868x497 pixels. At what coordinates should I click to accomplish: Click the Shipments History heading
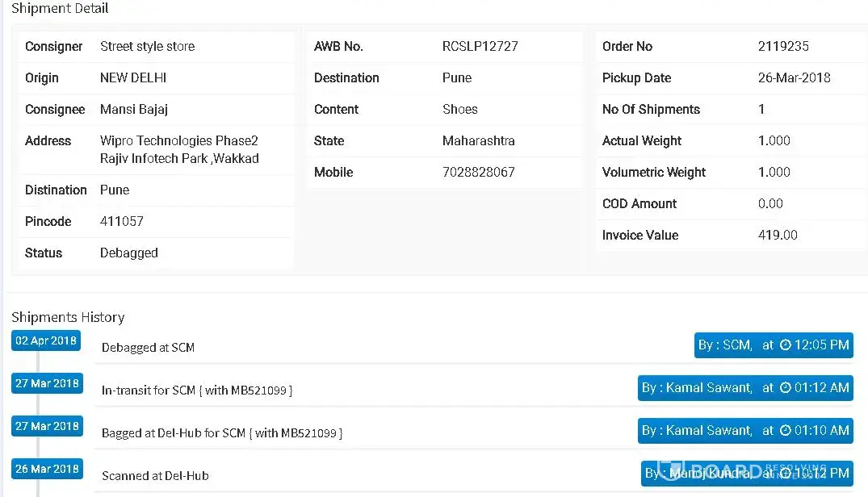click(x=68, y=317)
